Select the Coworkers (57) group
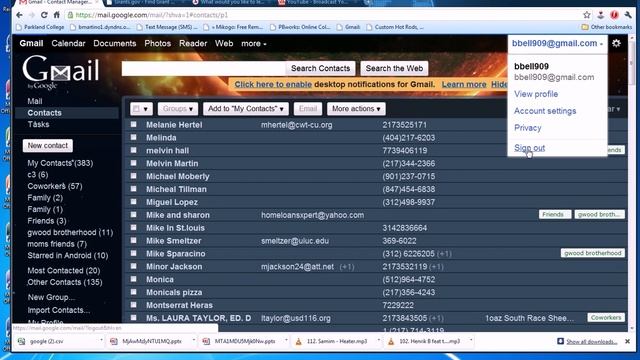This screenshot has height=360, width=640. click(x=55, y=186)
